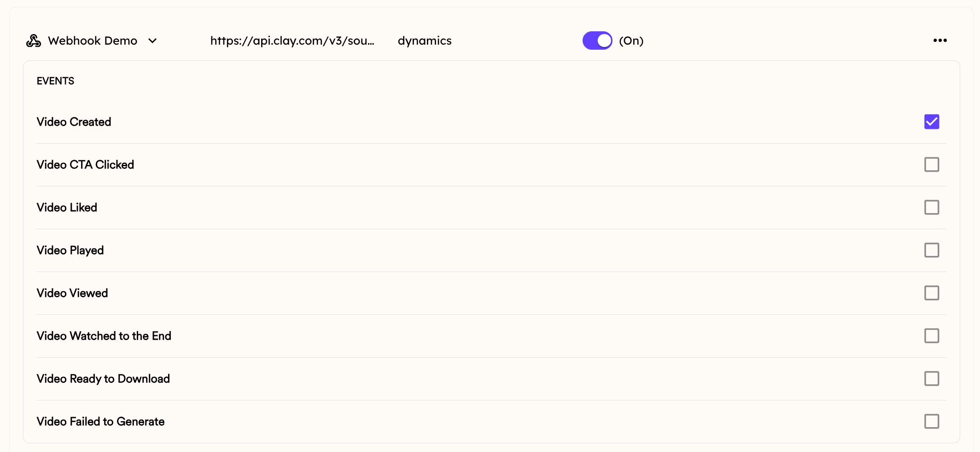Click the 'Video Ready to Download' label
The image size is (980, 452).
(x=103, y=379)
